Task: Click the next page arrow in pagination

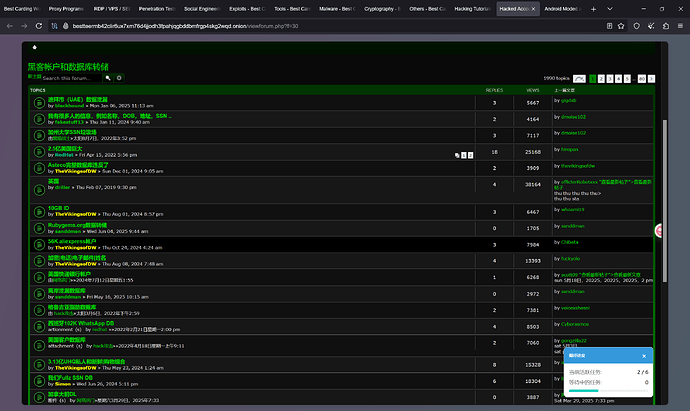Action: pos(652,79)
